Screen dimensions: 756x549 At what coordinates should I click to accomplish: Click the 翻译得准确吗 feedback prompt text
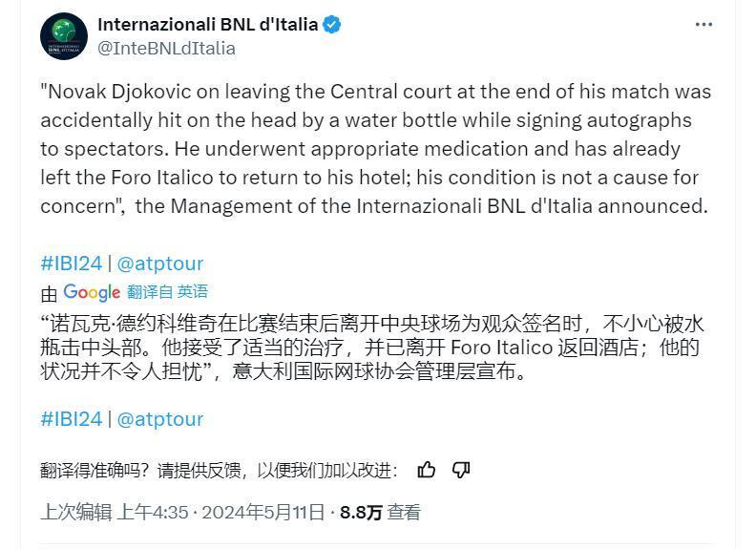(219, 470)
